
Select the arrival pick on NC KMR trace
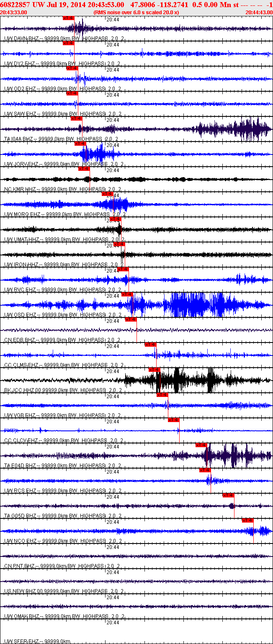[84, 169]
